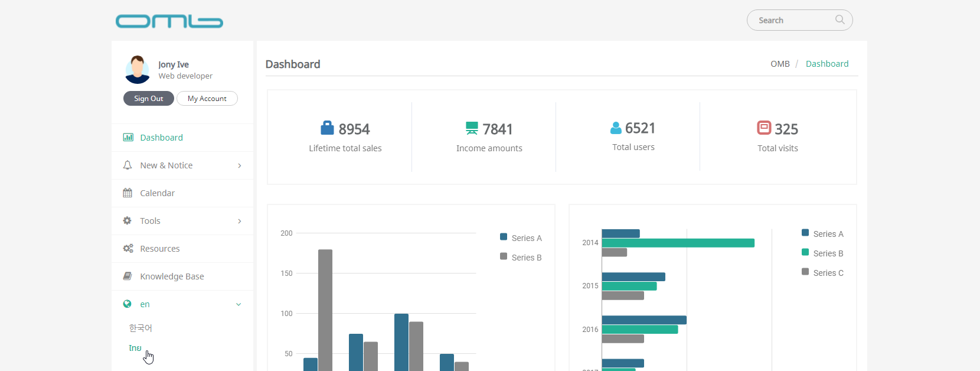Click the Knowledge Base book icon
This screenshot has height=371, width=980.
pyautogui.click(x=128, y=276)
